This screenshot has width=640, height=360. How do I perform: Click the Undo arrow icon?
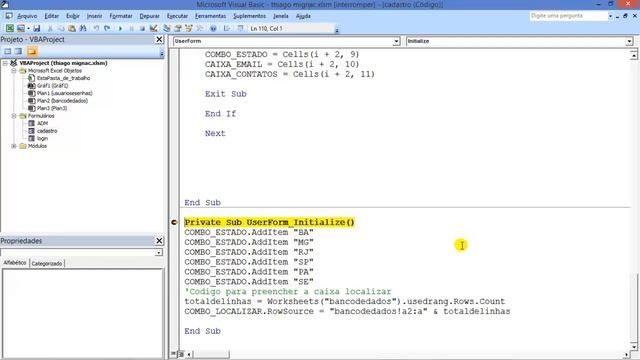point(96,29)
